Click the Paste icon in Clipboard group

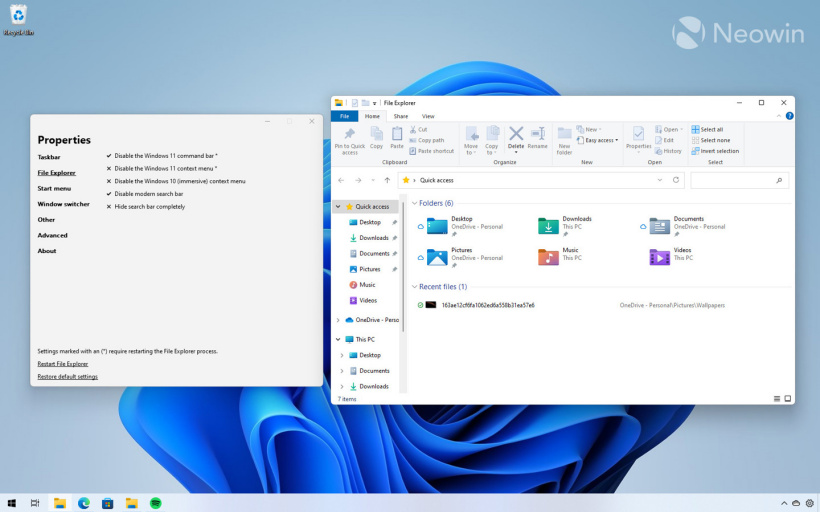pos(397,135)
